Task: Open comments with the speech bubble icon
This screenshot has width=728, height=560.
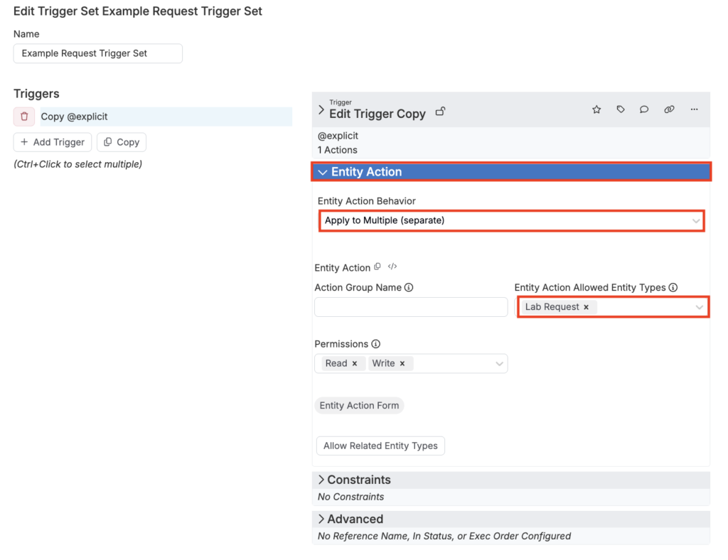Action: [x=644, y=109]
